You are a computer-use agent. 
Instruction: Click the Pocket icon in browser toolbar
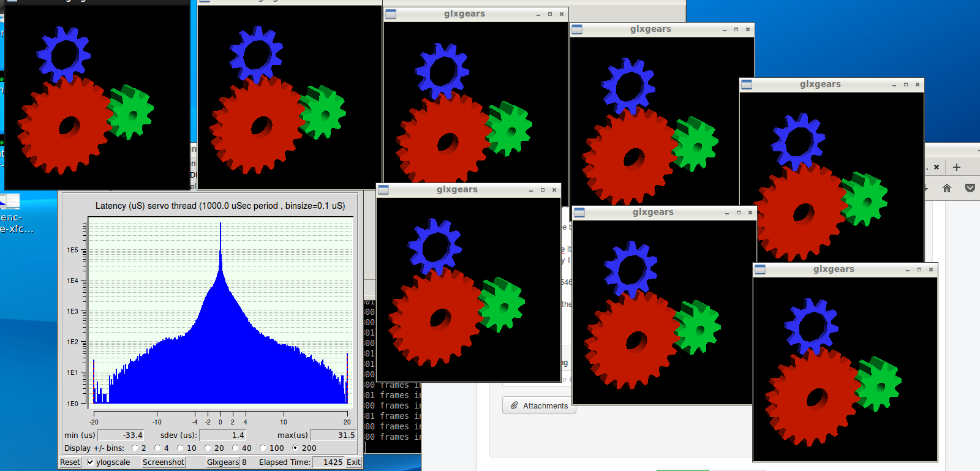[x=970, y=188]
